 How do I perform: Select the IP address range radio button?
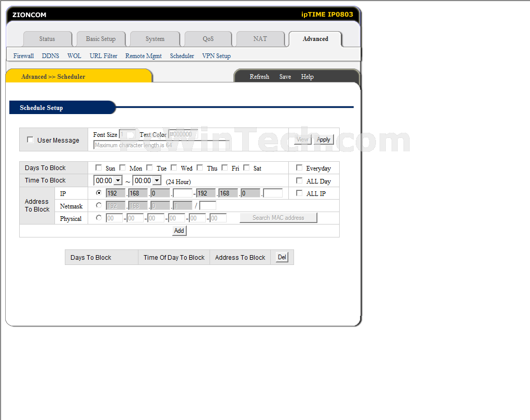[x=99, y=192]
